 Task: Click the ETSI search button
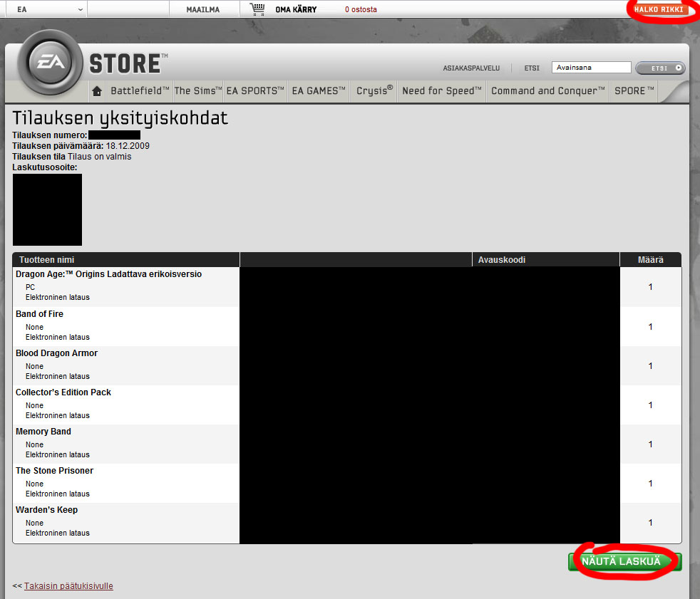tap(660, 68)
